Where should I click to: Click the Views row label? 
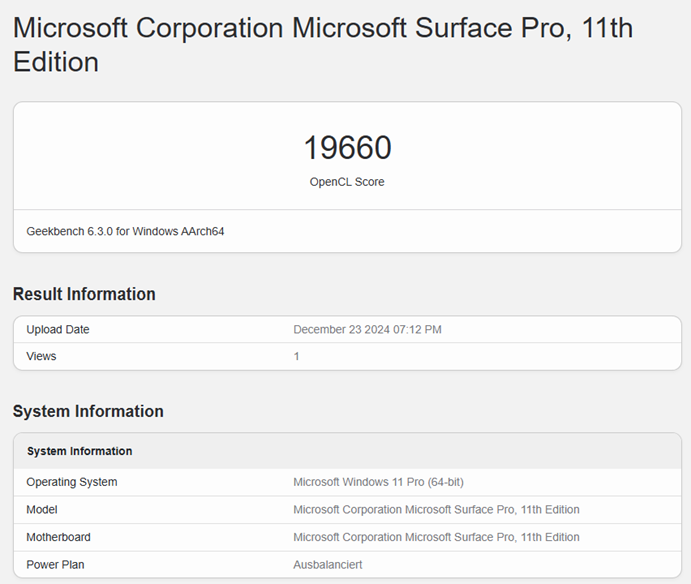click(x=41, y=356)
